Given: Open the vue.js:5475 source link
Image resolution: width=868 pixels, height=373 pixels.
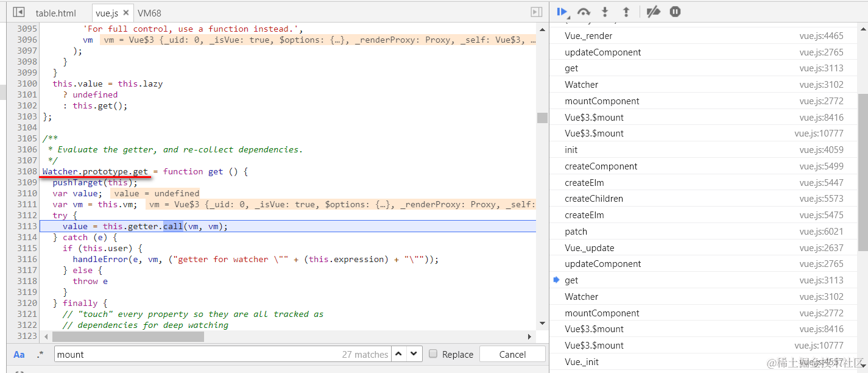Looking at the screenshot, I should click(x=821, y=215).
